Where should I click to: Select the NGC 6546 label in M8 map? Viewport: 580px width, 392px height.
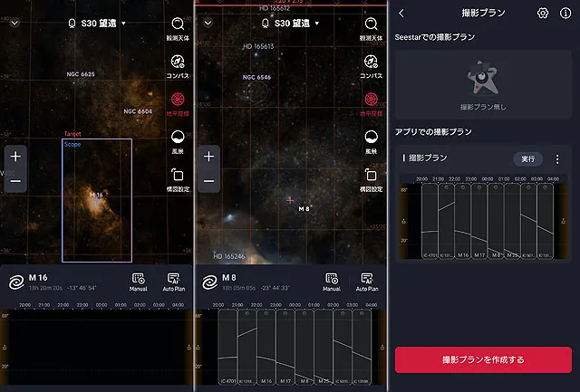point(256,77)
